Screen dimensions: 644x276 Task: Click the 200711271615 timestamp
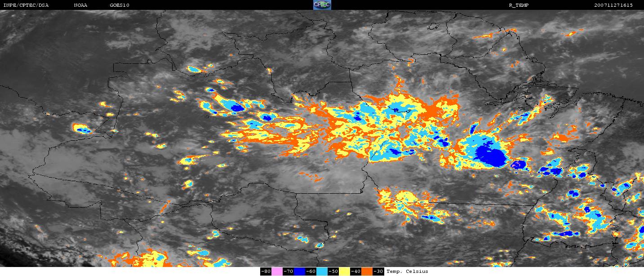coord(613,5)
